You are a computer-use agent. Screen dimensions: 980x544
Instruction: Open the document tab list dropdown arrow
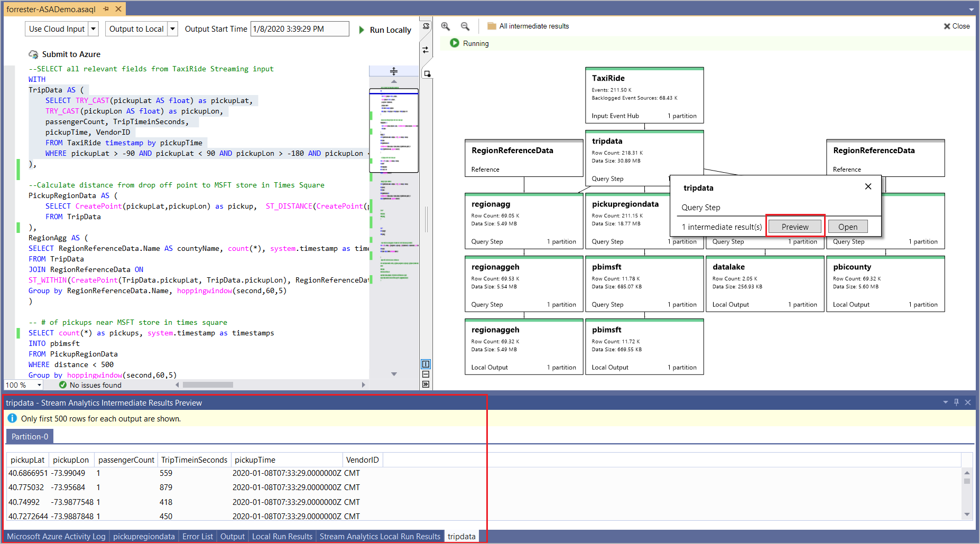point(971,10)
